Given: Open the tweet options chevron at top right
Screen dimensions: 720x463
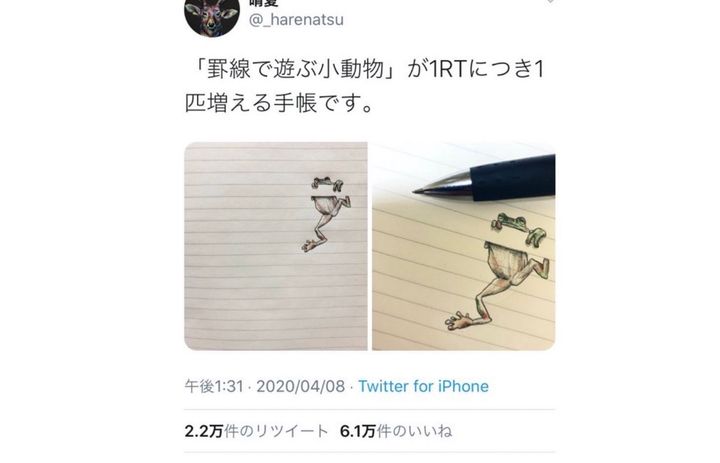Looking at the screenshot, I should pos(551,2).
